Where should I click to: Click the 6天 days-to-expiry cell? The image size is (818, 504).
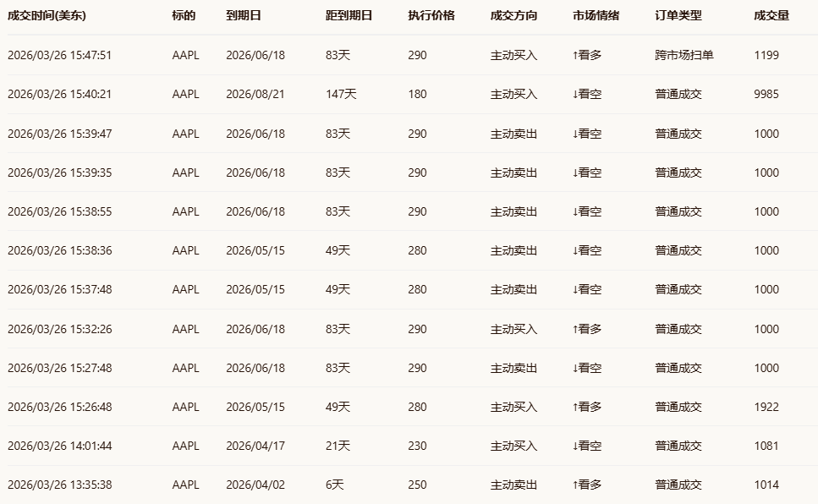coord(335,485)
